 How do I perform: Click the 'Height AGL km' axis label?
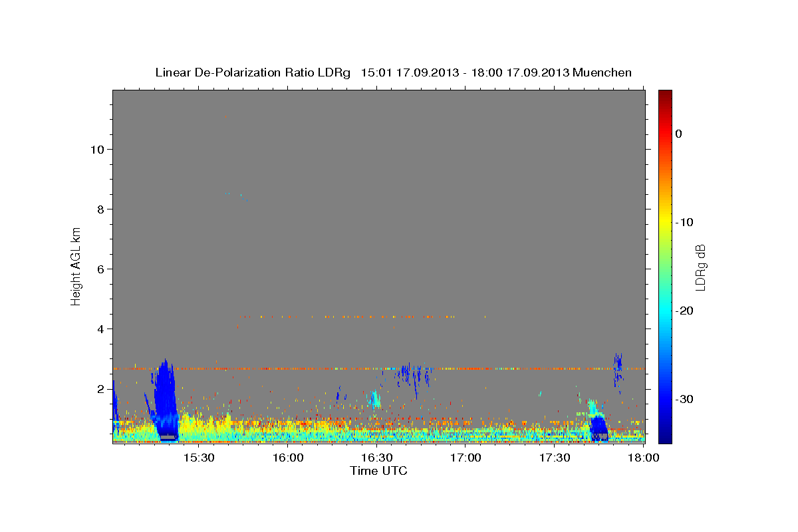[76, 266]
